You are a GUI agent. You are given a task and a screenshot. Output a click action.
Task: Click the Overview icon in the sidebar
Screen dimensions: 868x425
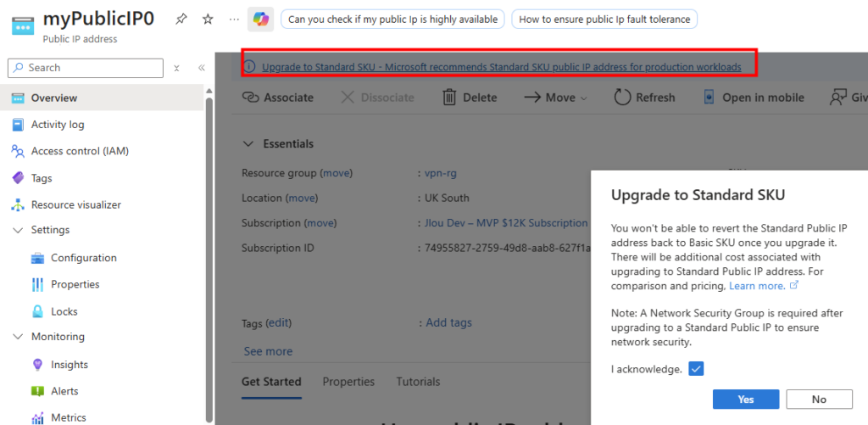[x=18, y=98]
